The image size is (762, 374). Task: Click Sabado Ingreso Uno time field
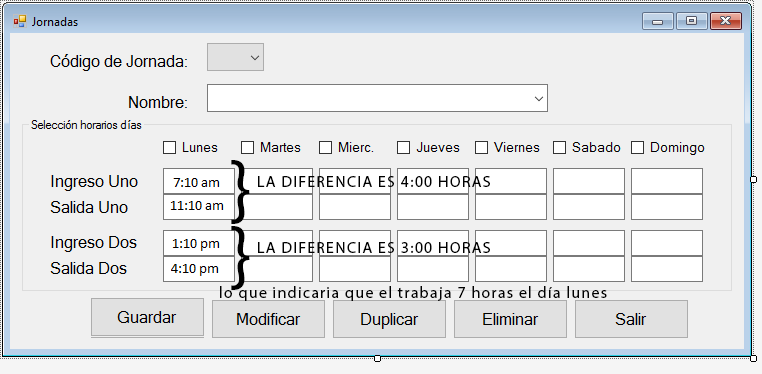589,181
